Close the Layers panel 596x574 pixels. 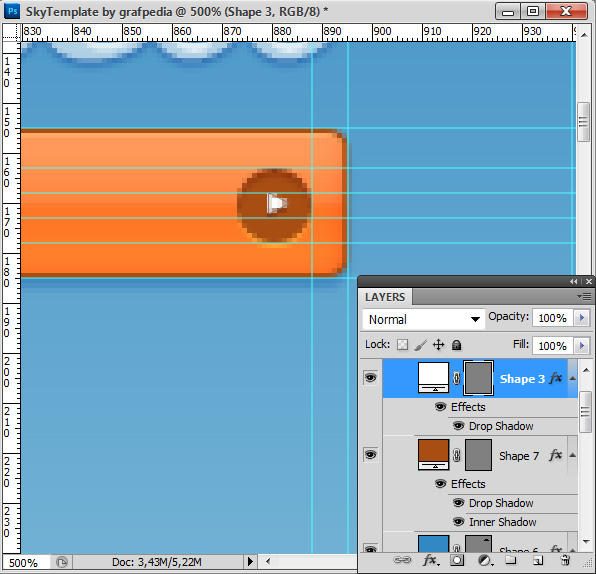click(589, 281)
